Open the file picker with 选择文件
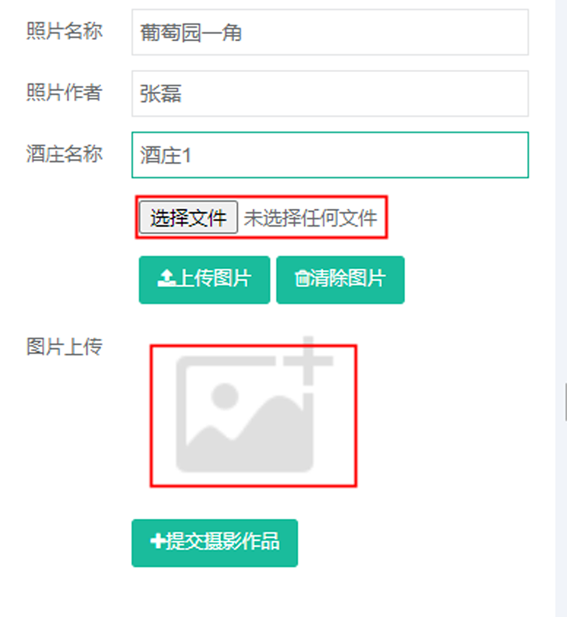Screen dimensions: 567x617 pos(188,217)
